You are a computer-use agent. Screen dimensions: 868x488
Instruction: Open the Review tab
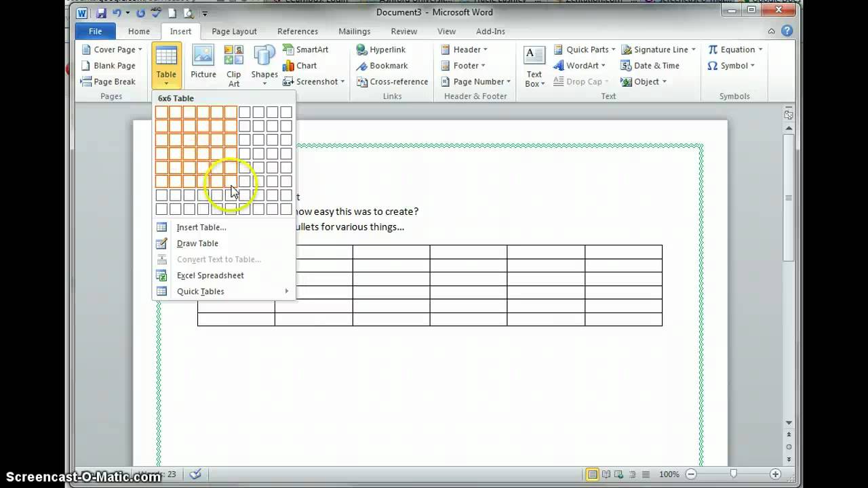(404, 31)
